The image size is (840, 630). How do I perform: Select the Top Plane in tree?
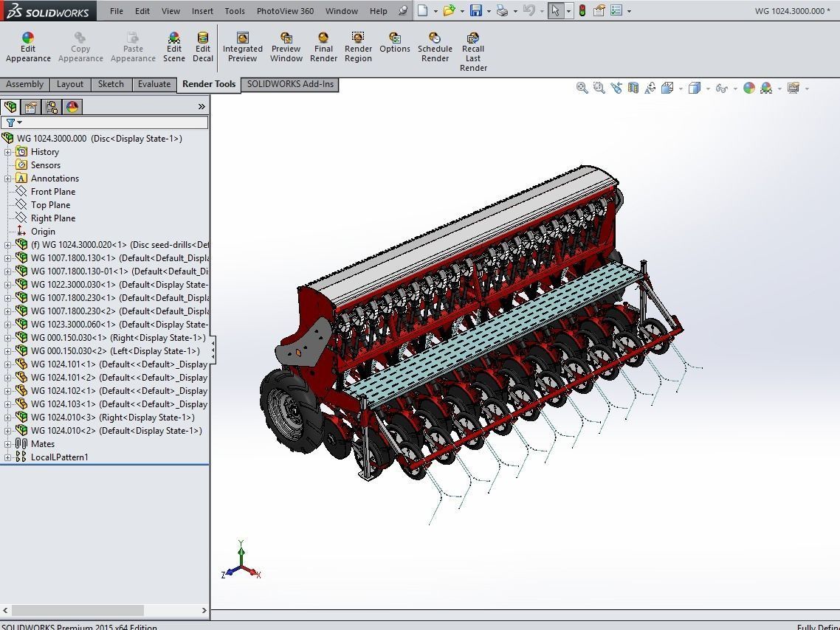tap(50, 205)
